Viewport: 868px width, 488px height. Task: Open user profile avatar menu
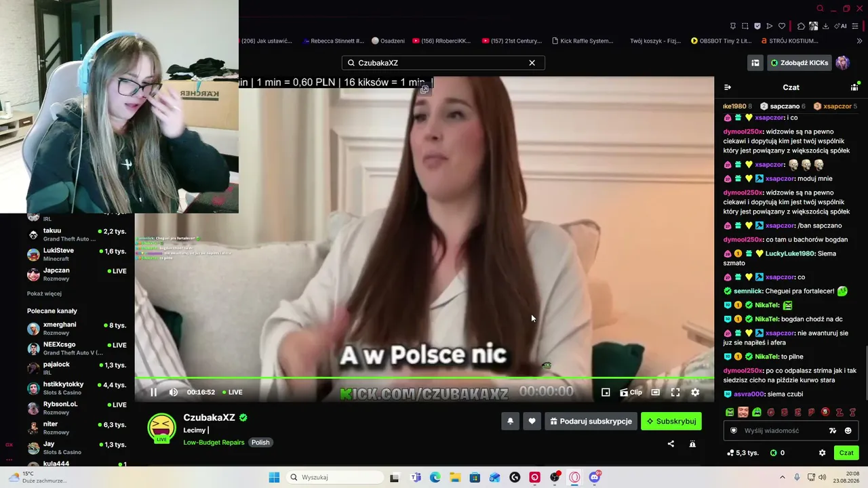click(843, 63)
